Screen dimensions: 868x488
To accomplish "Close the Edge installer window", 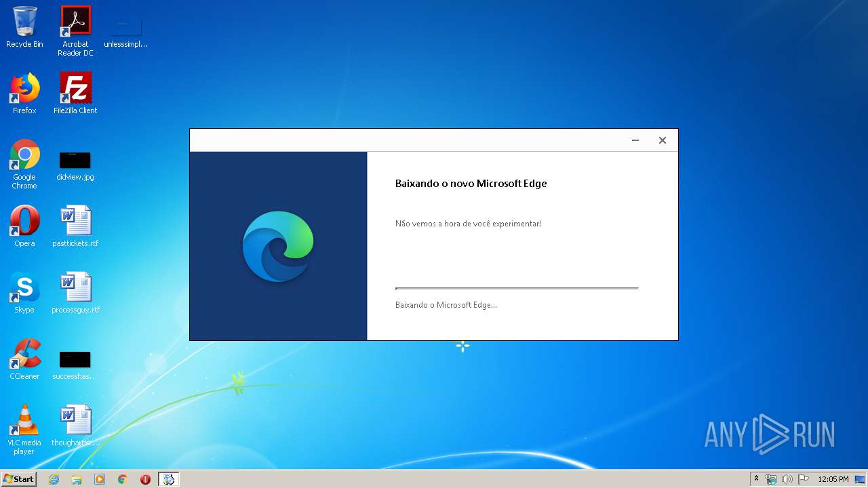I will (x=663, y=140).
